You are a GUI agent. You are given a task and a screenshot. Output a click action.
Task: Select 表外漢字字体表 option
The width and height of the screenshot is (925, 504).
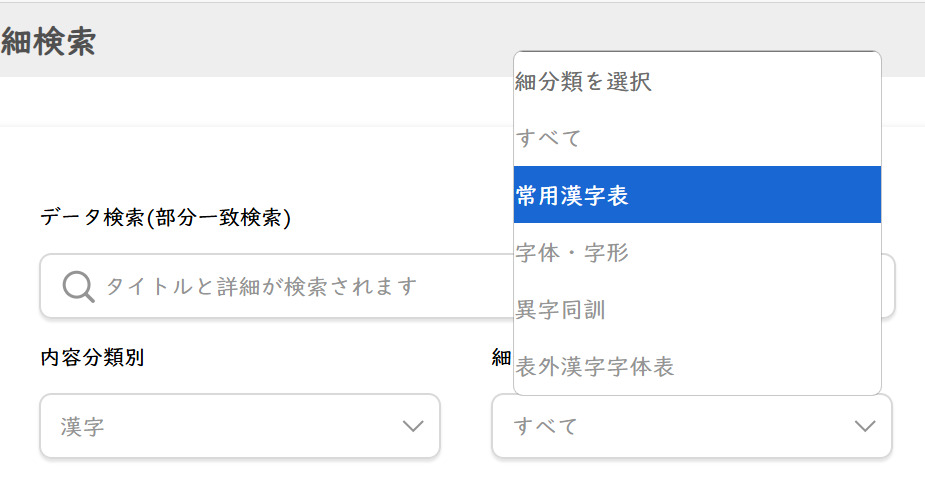coord(697,366)
